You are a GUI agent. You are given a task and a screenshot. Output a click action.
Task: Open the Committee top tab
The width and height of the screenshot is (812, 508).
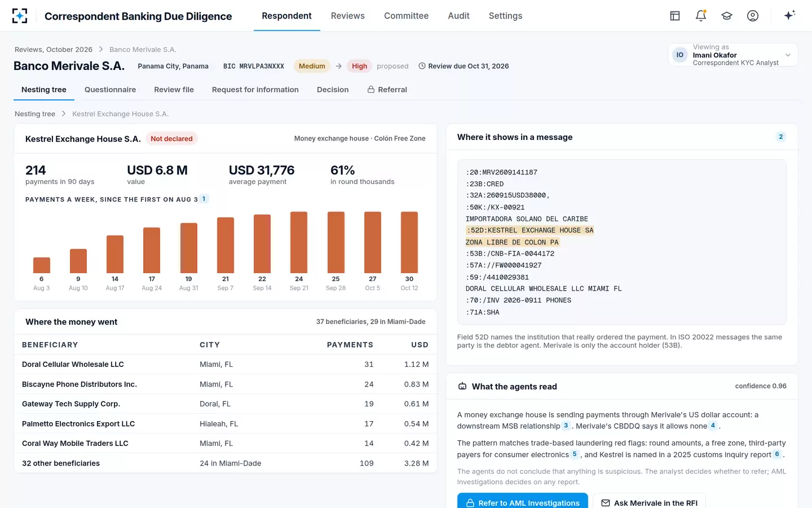point(406,16)
